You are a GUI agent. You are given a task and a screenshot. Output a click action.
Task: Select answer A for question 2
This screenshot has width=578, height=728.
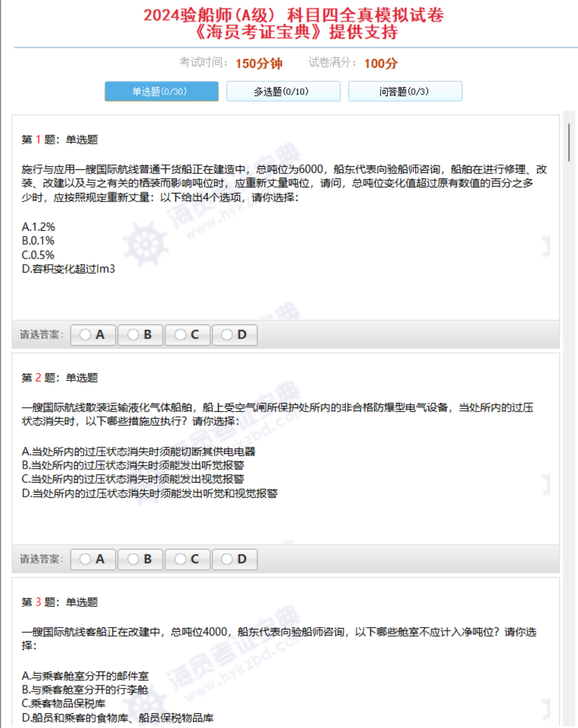pos(93,559)
